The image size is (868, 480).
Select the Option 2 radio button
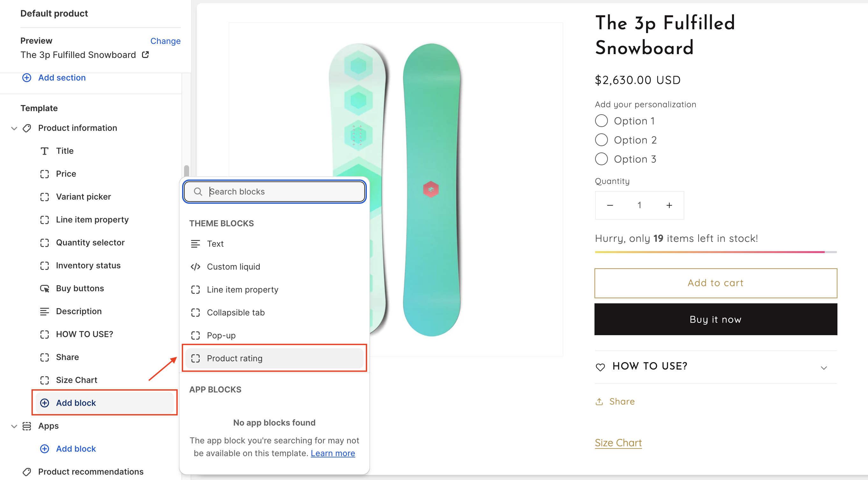[601, 140]
